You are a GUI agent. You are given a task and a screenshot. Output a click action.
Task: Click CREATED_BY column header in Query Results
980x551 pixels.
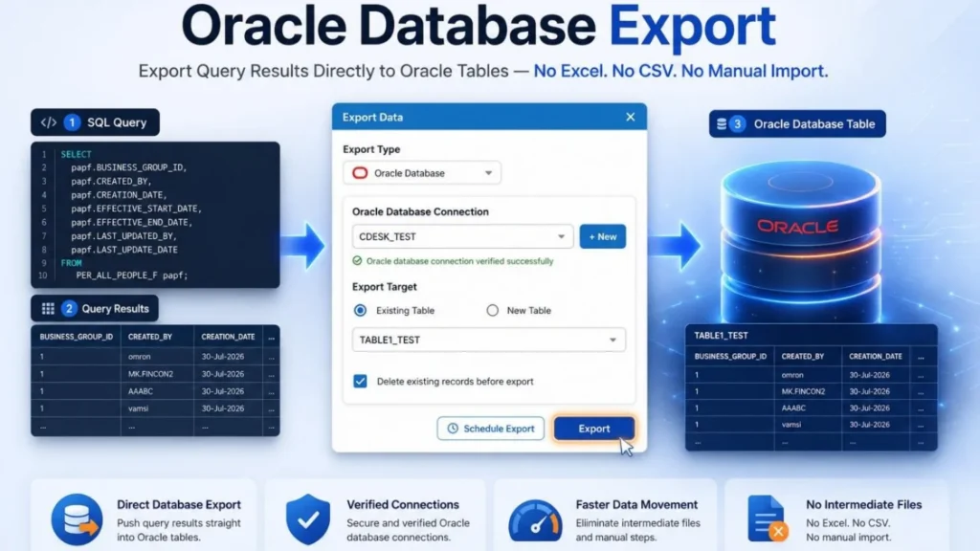[x=150, y=337]
